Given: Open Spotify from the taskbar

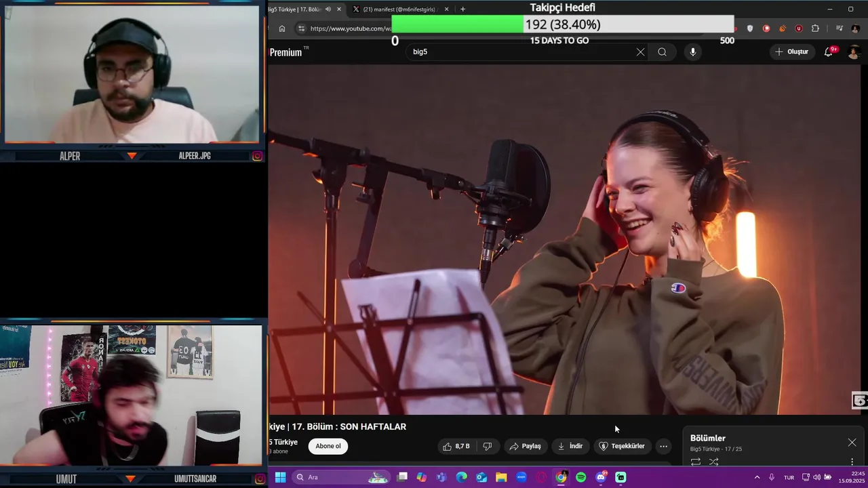Looking at the screenshot, I should (x=581, y=477).
